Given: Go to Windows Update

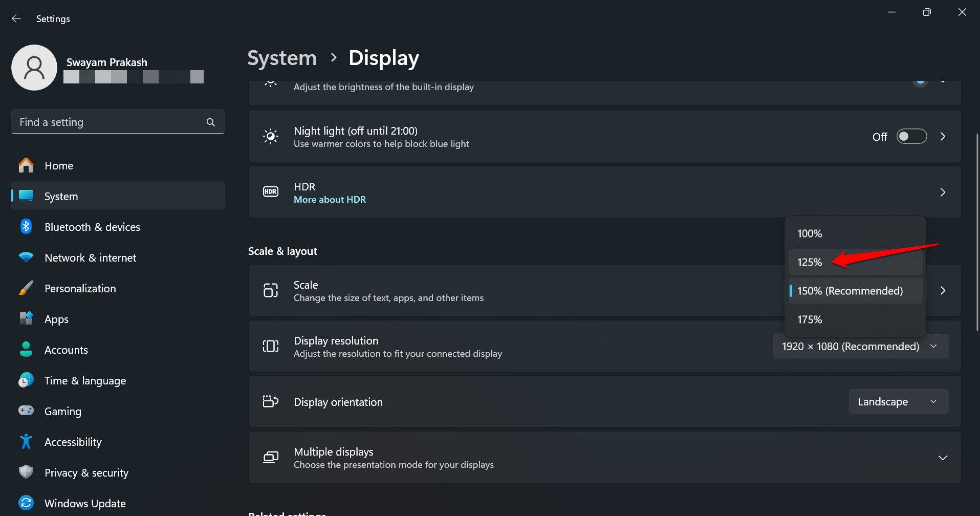Looking at the screenshot, I should [84, 503].
